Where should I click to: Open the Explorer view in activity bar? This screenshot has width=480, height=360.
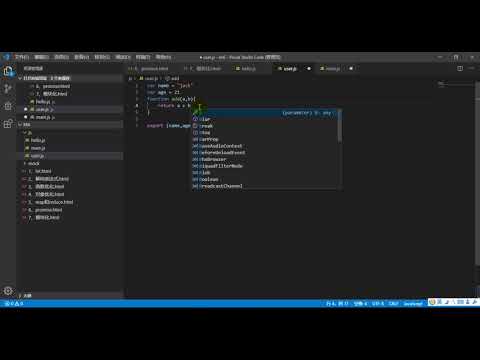tap(8, 71)
